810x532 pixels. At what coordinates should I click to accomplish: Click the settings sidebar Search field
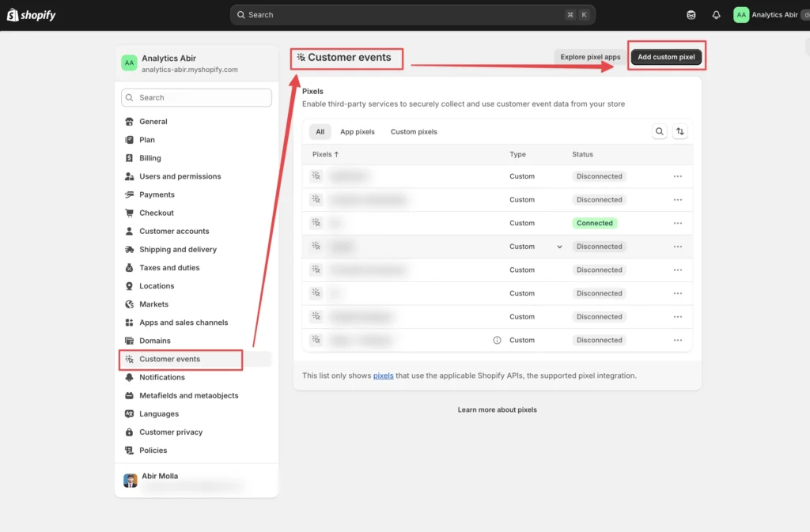pos(196,97)
